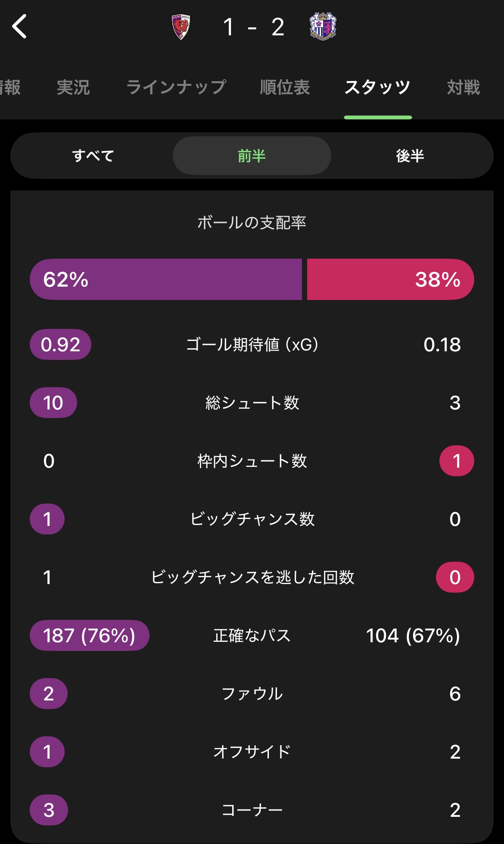Tap the 総シュート数 badge showing 10
The width and height of the screenshot is (504, 844).
[53, 403]
